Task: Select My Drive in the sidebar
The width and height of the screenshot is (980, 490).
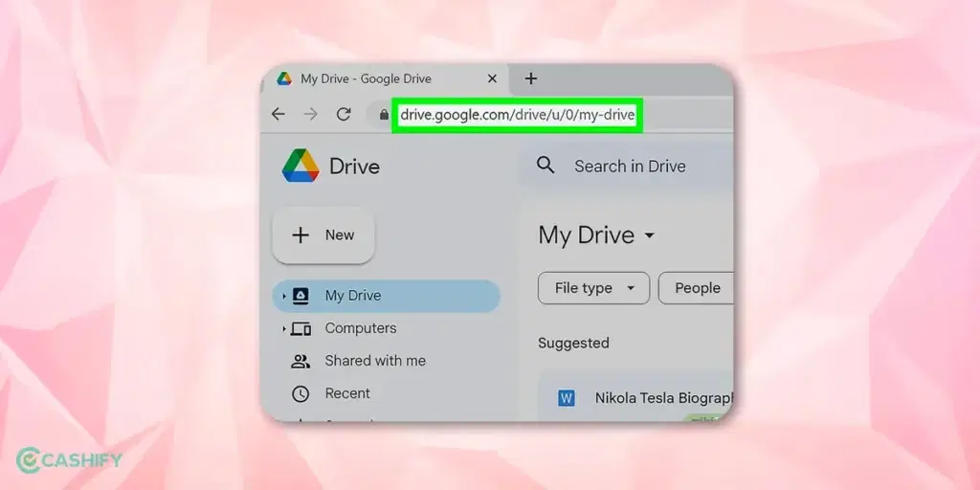Action: click(x=387, y=296)
